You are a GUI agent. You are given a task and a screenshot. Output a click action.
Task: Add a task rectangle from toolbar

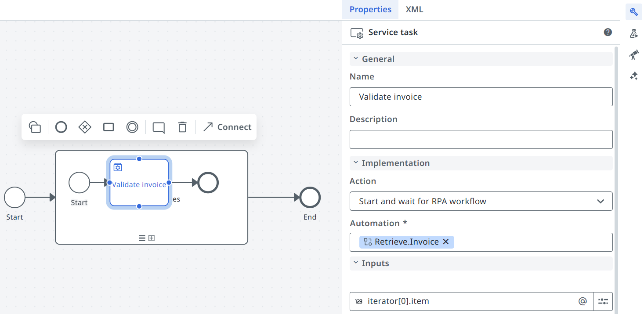(109, 127)
